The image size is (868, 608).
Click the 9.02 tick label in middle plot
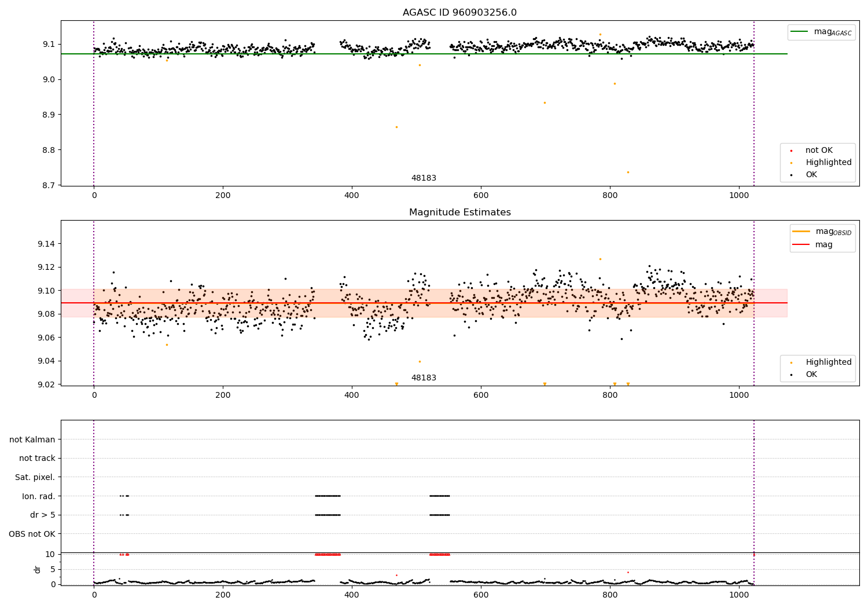click(46, 384)
